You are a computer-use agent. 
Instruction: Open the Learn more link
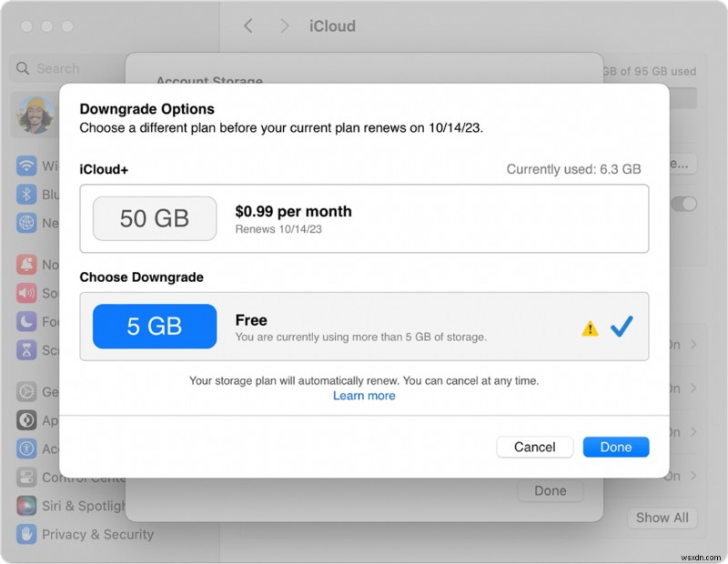point(364,396)
